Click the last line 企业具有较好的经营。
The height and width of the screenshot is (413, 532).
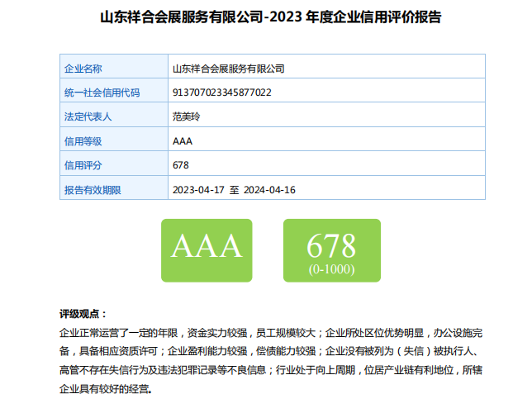point(106,389)
